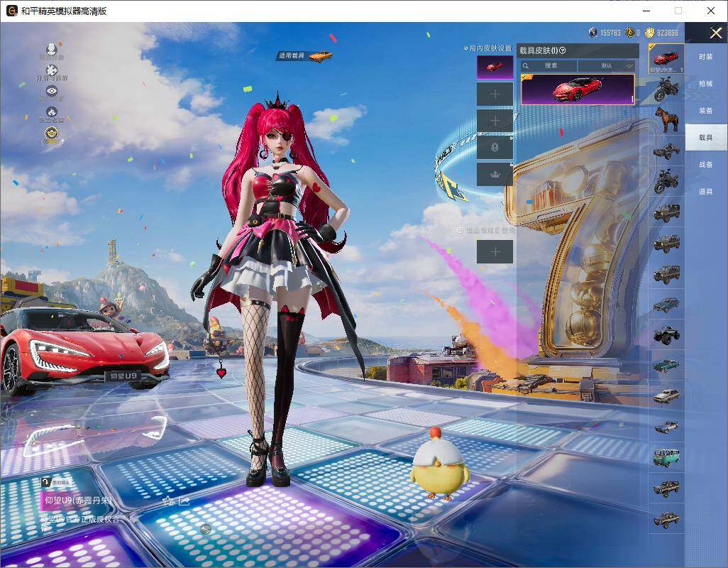Select the small silver car in list
Image resolution: width=728 pixels, height=568 pixels.
coord(667,426)
